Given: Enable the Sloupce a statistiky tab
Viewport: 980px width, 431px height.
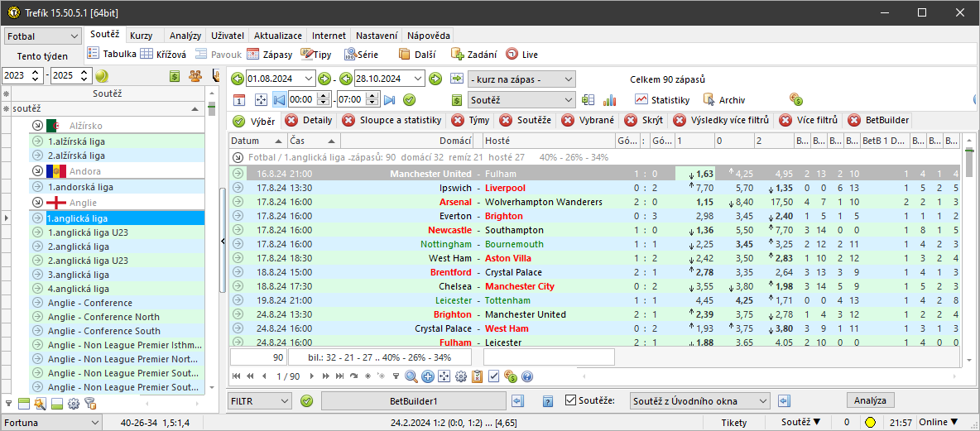Looking at the screenshot, I should click(392, 120).
